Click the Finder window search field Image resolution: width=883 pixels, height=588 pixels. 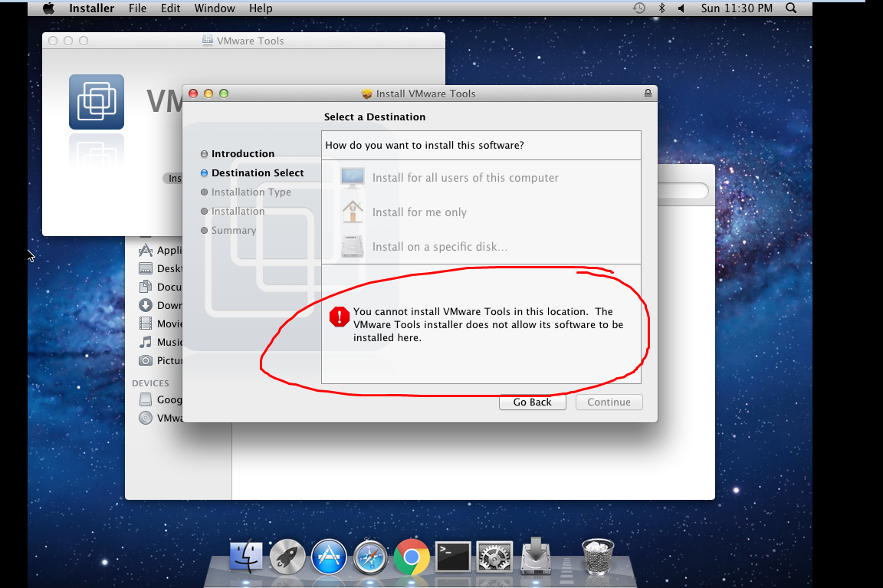682,191
